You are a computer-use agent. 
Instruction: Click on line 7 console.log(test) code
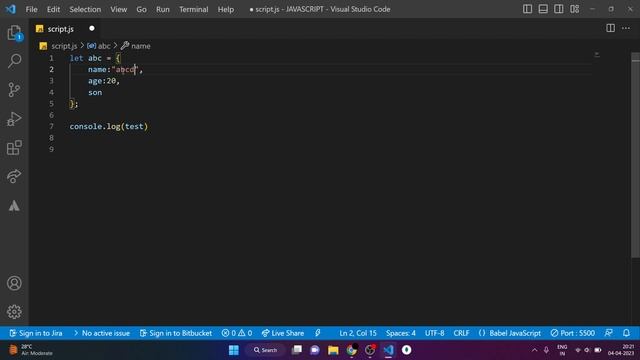click(109, 127)
